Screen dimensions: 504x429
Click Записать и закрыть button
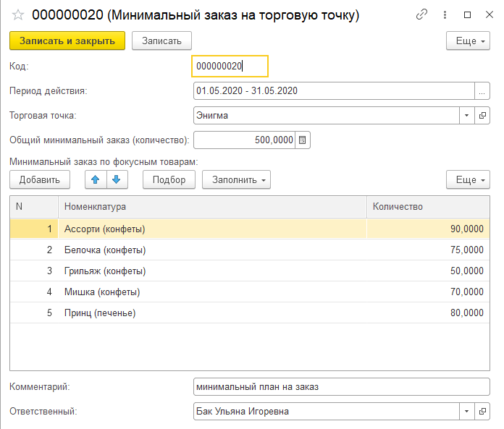click(x=67, y=41)
